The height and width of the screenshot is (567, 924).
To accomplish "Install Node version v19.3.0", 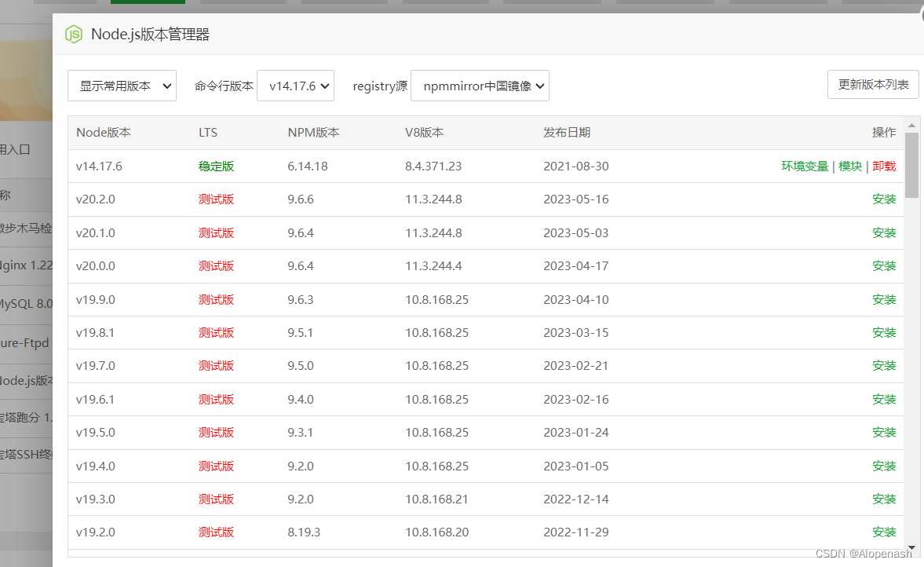I will [x=884, y=499].
